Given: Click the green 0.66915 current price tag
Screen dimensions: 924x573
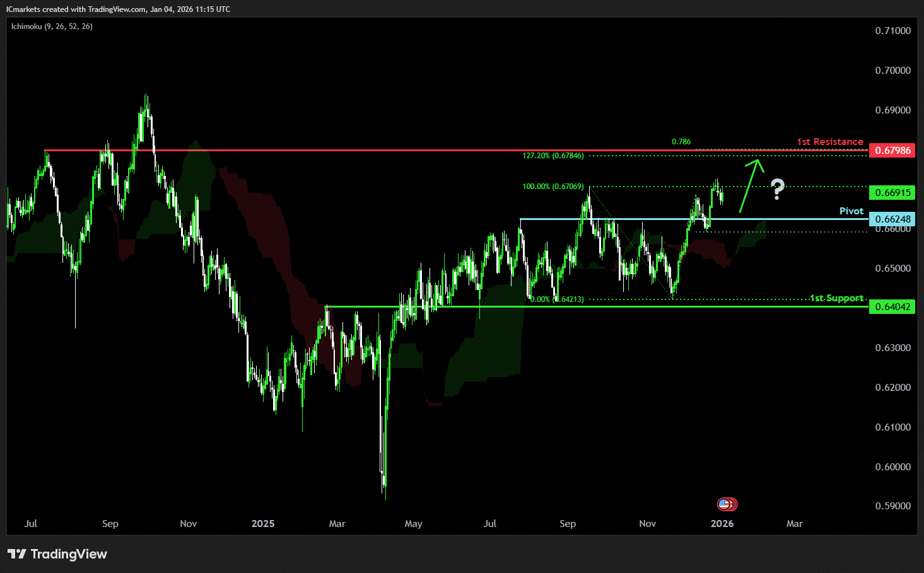Looking at the screenshot, I should tap(892, 193).
